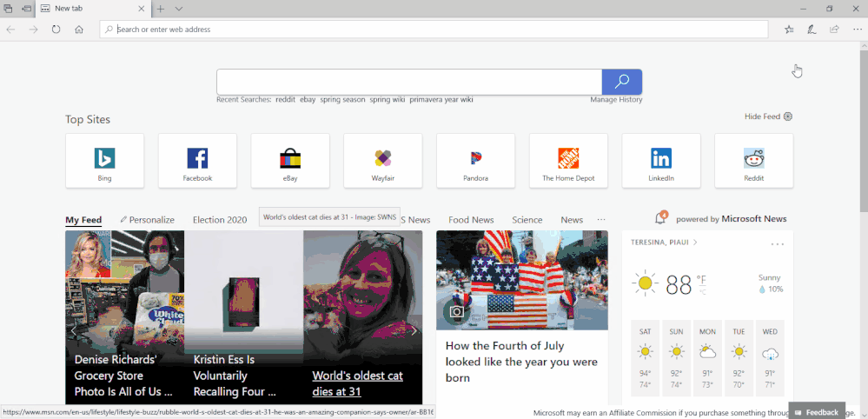Open weather card options ellipsis
The width and height of the screenshot is (868, 419).
pyautogui.click(x=778, y=244)
